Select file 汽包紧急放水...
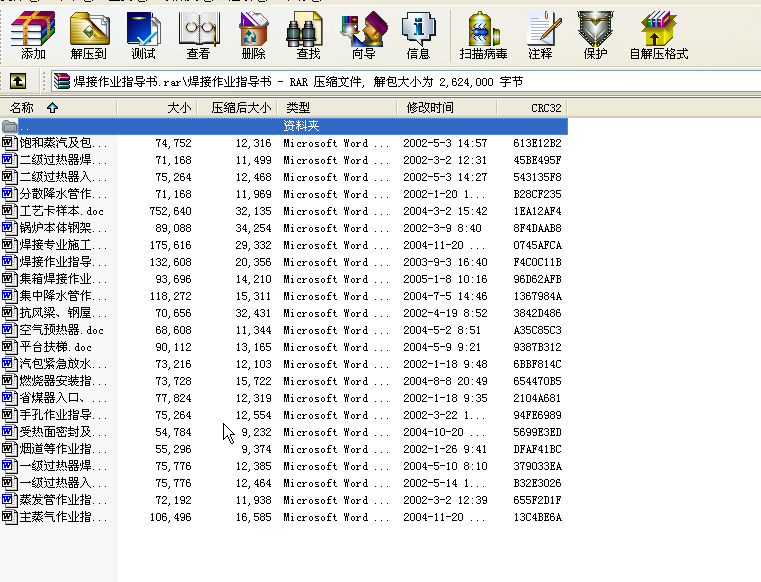The image size is (761, 582). click(63, 364)
